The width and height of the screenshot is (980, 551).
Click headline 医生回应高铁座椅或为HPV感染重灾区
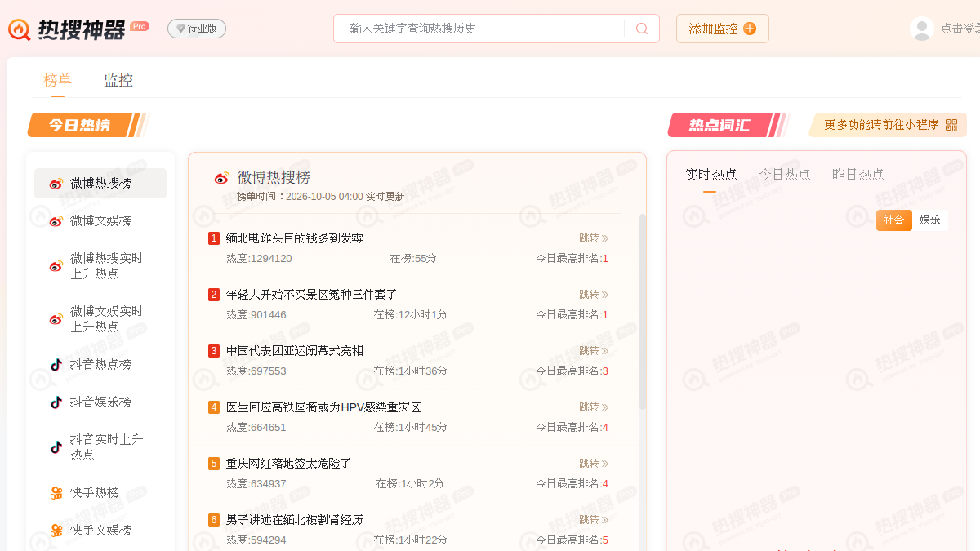(x=323, y=407)
